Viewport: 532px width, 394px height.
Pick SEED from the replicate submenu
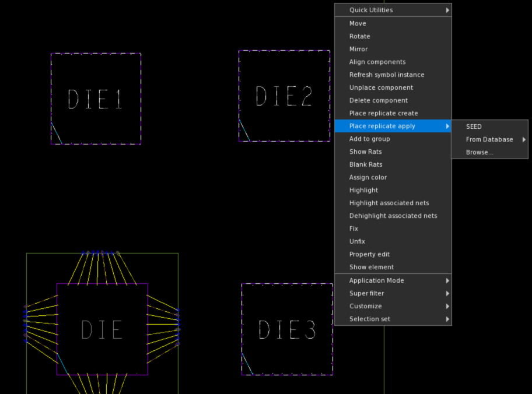474,126
